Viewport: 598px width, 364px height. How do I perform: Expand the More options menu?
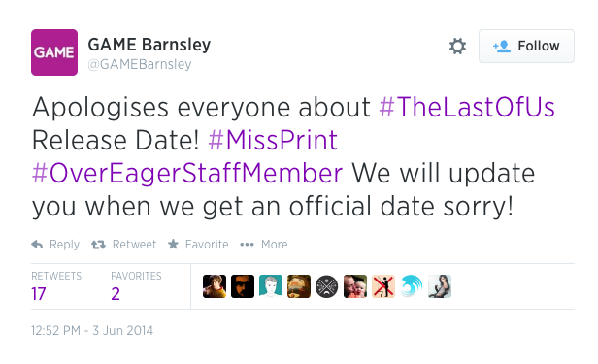[x=264, y=245]
